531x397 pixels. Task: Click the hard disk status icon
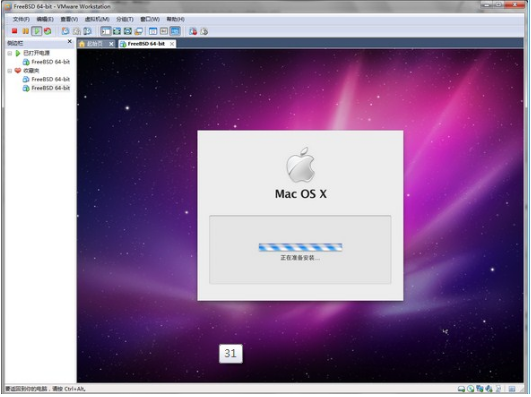point(461,389)
